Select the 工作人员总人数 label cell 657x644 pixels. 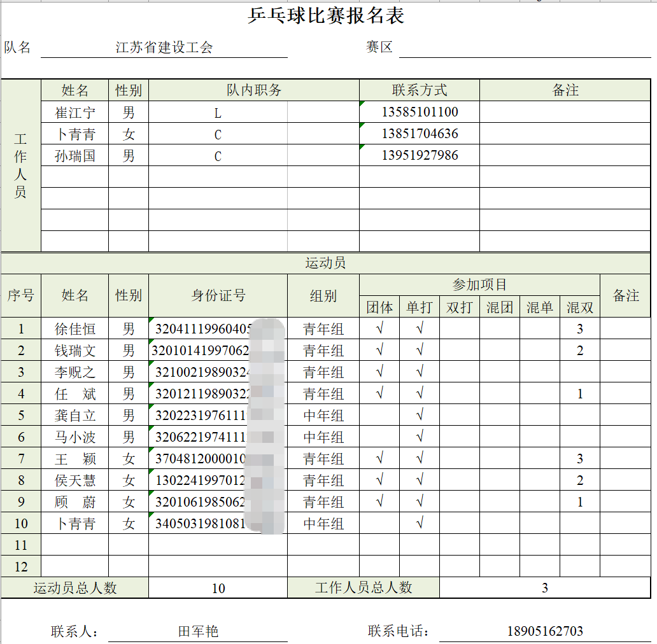364,588
